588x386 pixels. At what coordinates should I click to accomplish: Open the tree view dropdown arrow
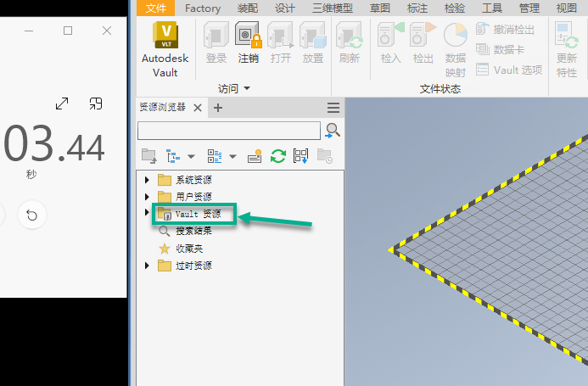tap(191, 156)
